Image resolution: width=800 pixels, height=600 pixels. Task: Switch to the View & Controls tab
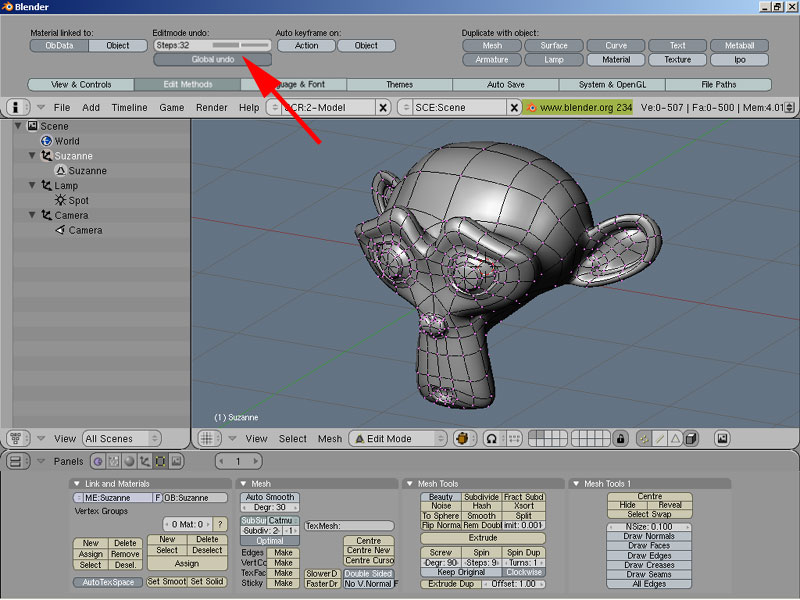pyautogui.click(x=81, y=85)
